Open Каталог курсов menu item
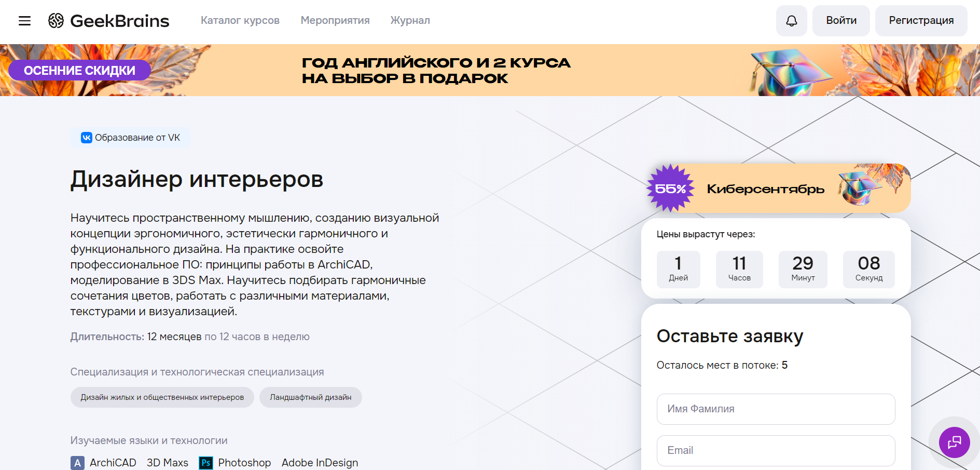This screenshot has height=470, width=980. pos(240,20)
